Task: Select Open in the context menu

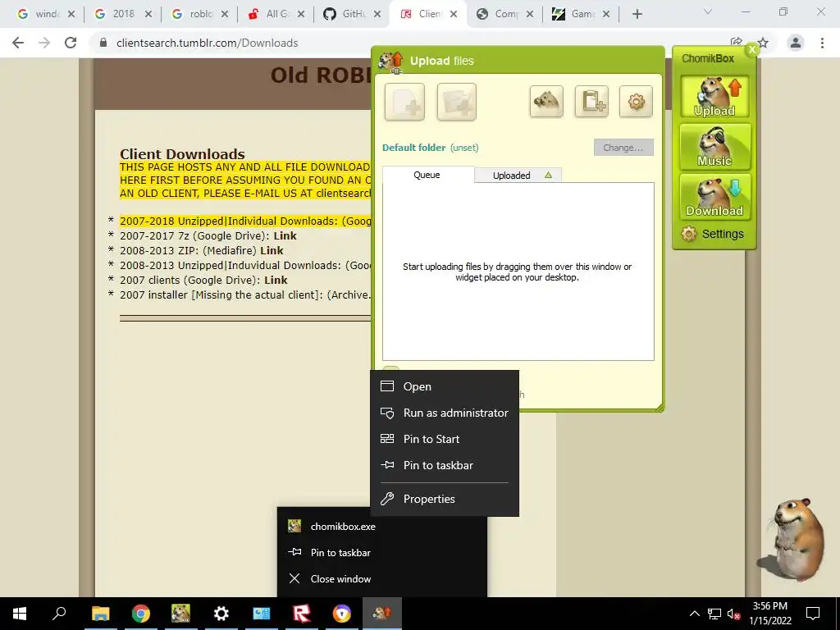Action: (x=445, y=386)
